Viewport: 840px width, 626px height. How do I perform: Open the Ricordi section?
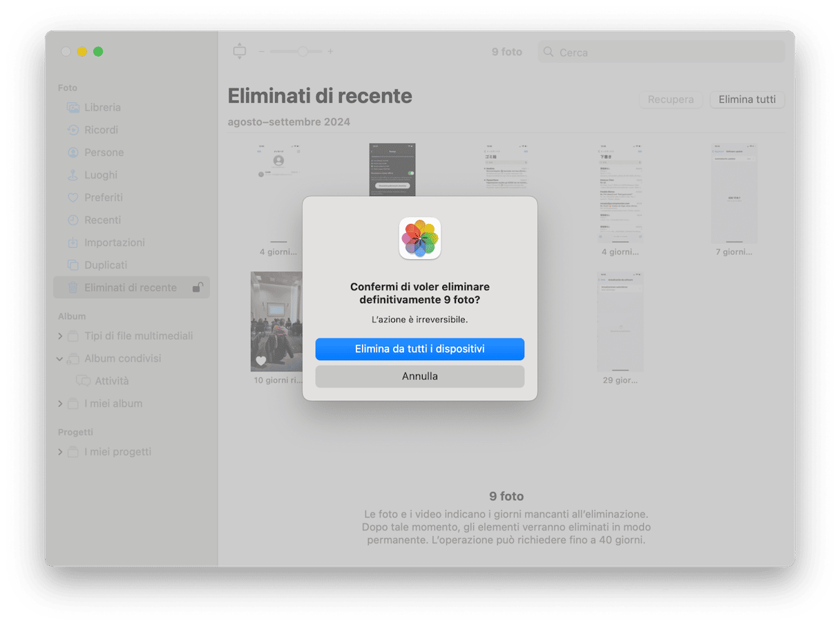[x=92, y=130]
